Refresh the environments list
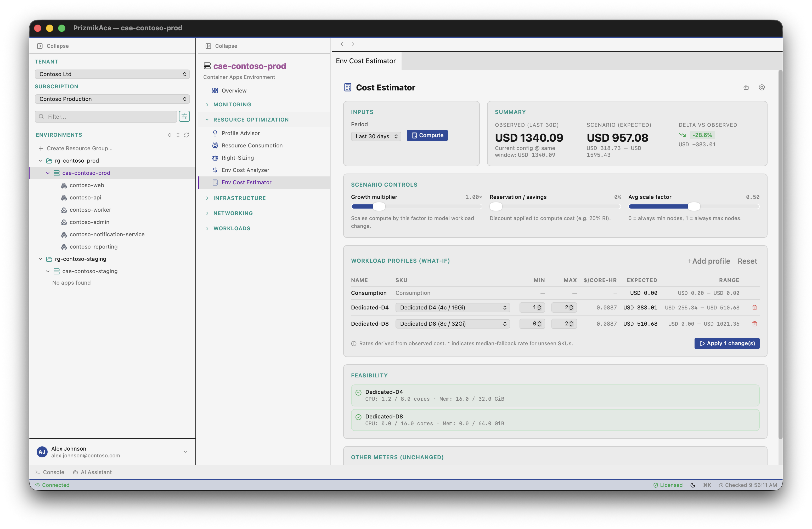 (186, 135)
